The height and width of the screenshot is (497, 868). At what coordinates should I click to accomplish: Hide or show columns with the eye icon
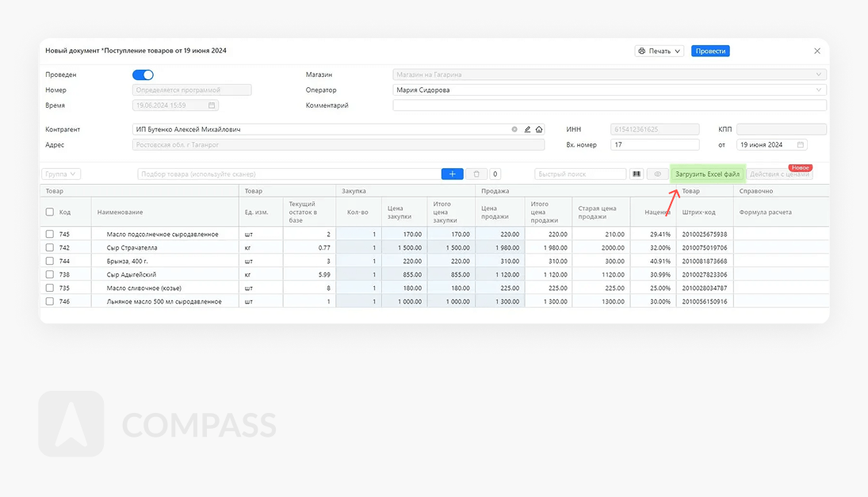657,174
